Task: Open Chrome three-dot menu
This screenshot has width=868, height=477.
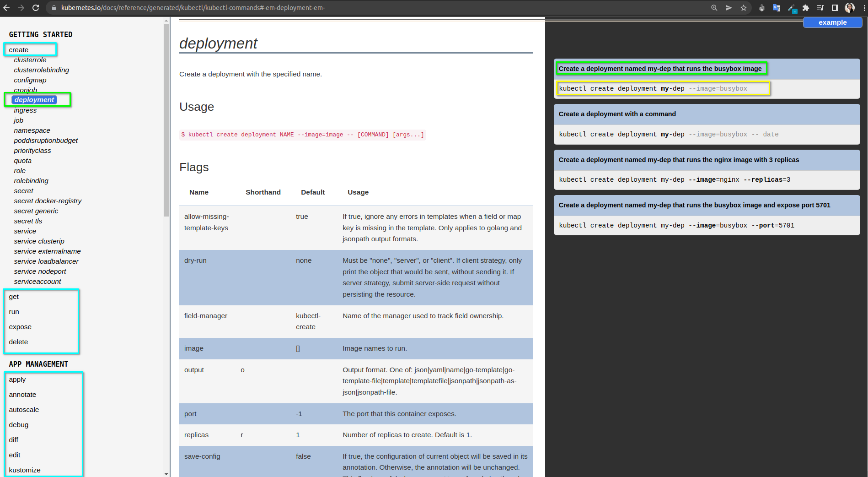Action: [864, 8]
